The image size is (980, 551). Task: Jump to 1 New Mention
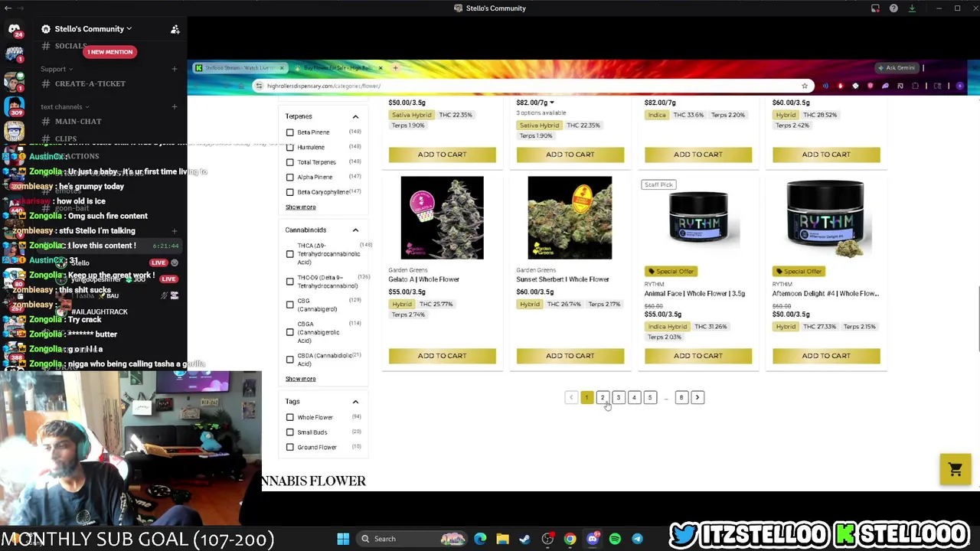[x=109, y=52]
